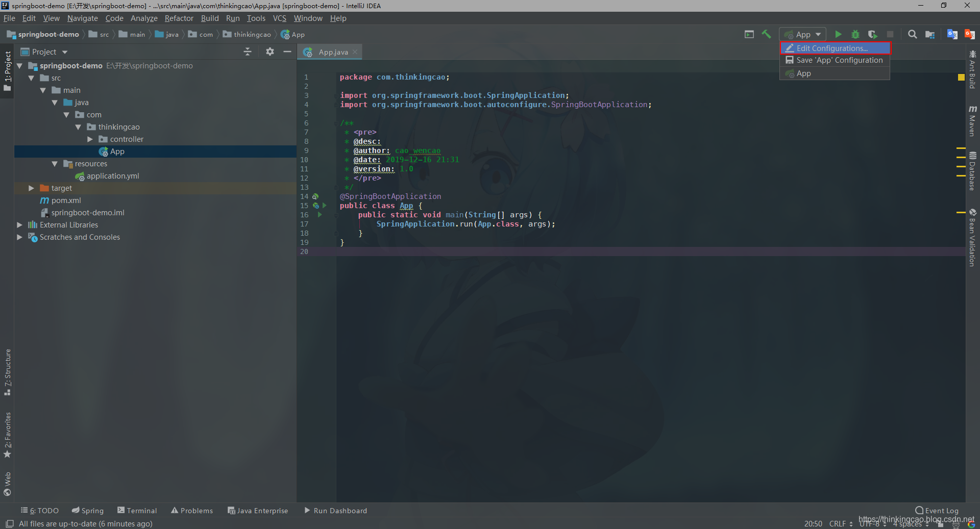This screenshot has height=529, width=980.
Task: Open the Bean Validation side panel
Action: pos(972,237)
